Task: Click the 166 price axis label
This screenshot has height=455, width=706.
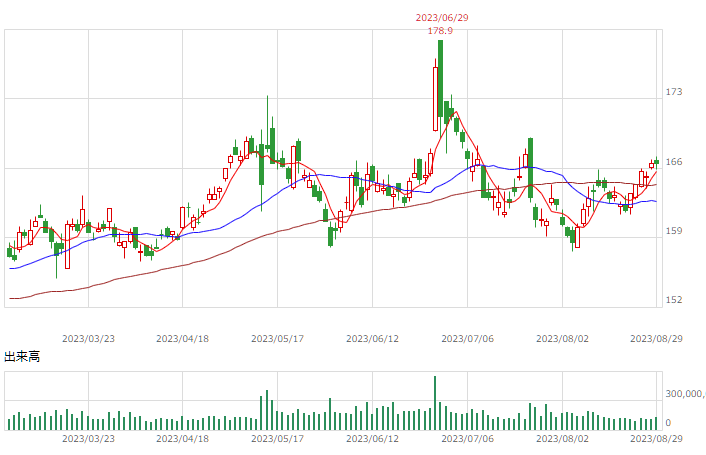Action: pyautogui.click(x=674, y=162)
